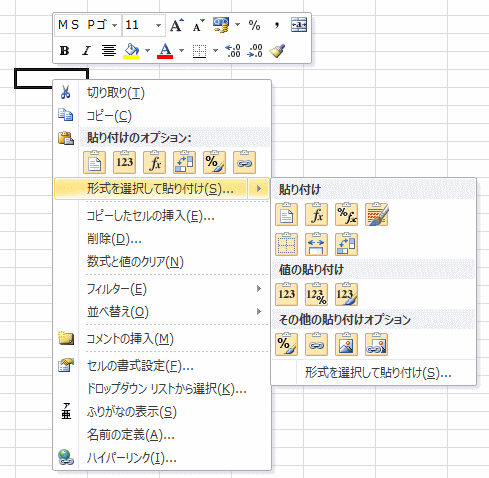
Task: Open fill color dropdown arrow
Action: click(x=147, y=51)
